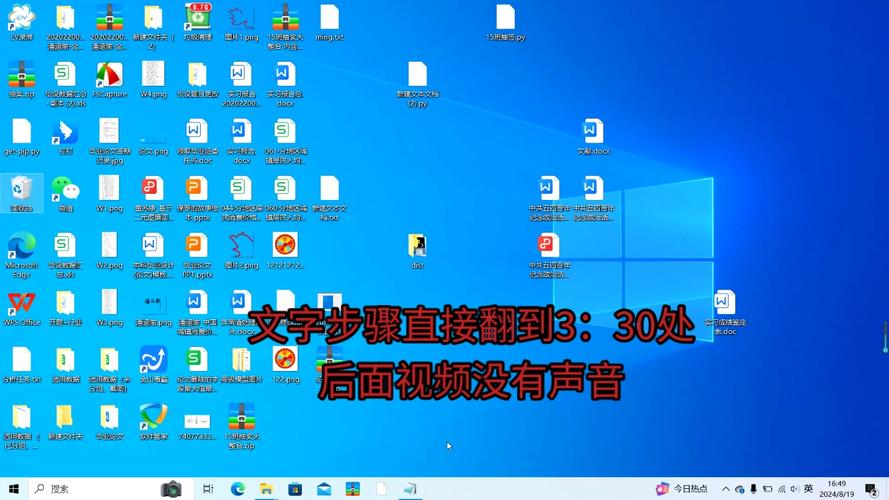Open the orange PPT.pptx presentation file

pyautogui.click(x=197, y=256)
